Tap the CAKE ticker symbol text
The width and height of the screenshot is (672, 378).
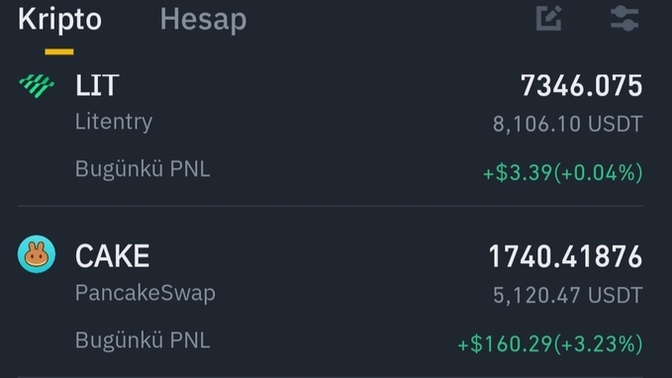(x=112, y=256)
